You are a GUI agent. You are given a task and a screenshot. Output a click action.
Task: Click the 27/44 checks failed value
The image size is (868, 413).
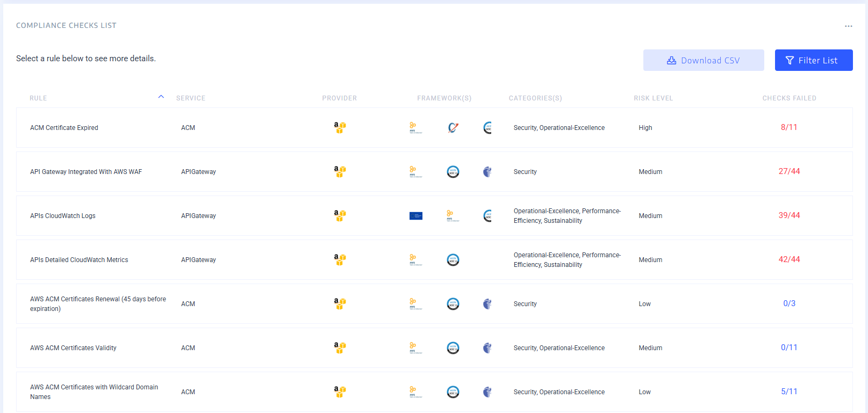coord(789,171)
